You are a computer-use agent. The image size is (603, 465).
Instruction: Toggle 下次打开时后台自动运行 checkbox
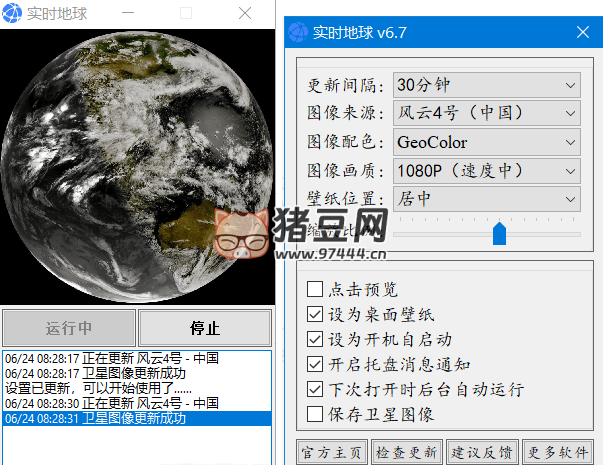click(315, 389)
